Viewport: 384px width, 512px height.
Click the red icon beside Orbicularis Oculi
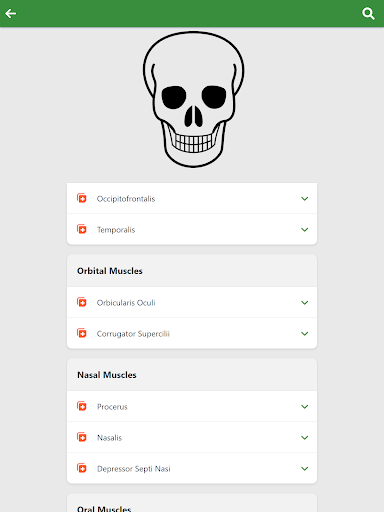pos(82,302)
